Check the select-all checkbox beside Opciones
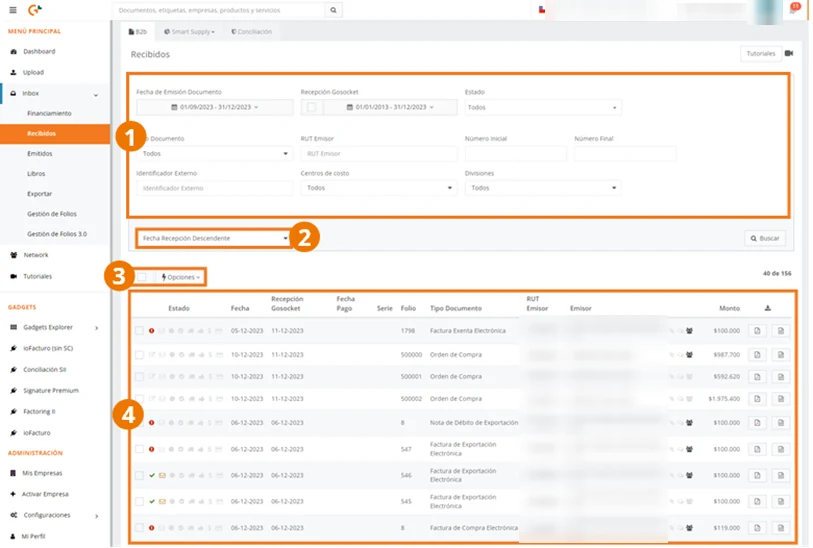This screenshot has height=548, width=813. click(x=142, y=277)
